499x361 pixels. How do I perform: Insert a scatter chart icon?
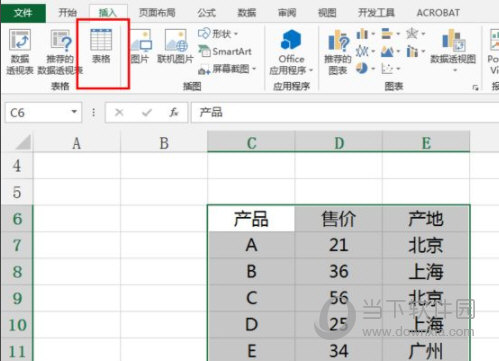tap(387, 69)
